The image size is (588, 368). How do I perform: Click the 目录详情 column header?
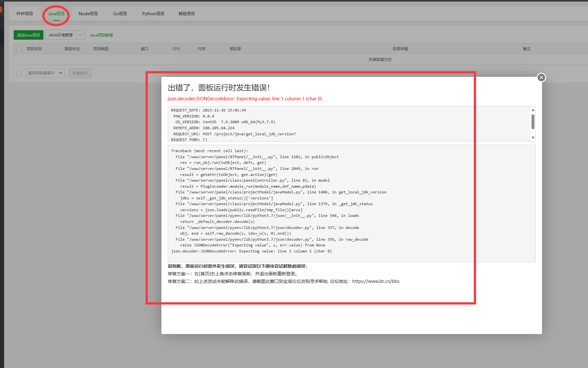[400, 49]
